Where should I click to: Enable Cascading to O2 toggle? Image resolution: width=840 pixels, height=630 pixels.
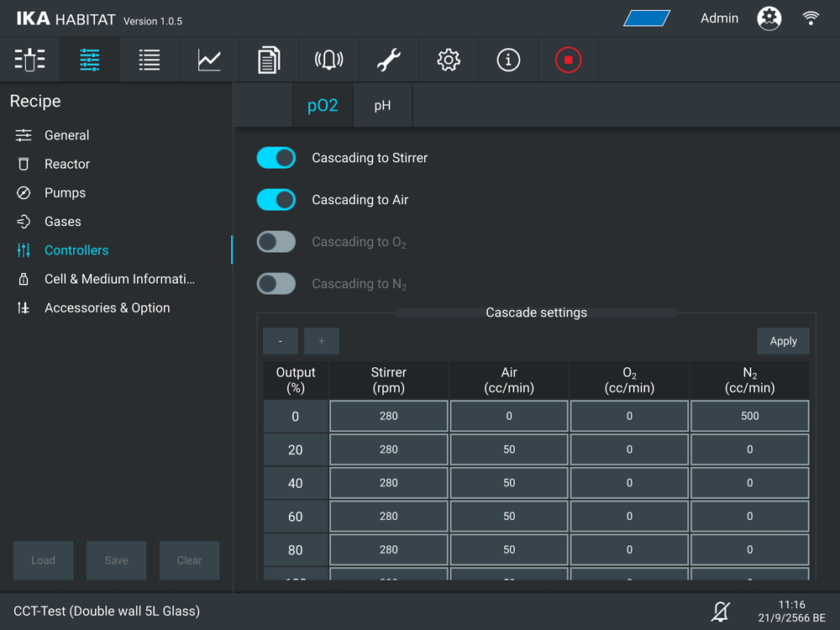click(276, 242)
